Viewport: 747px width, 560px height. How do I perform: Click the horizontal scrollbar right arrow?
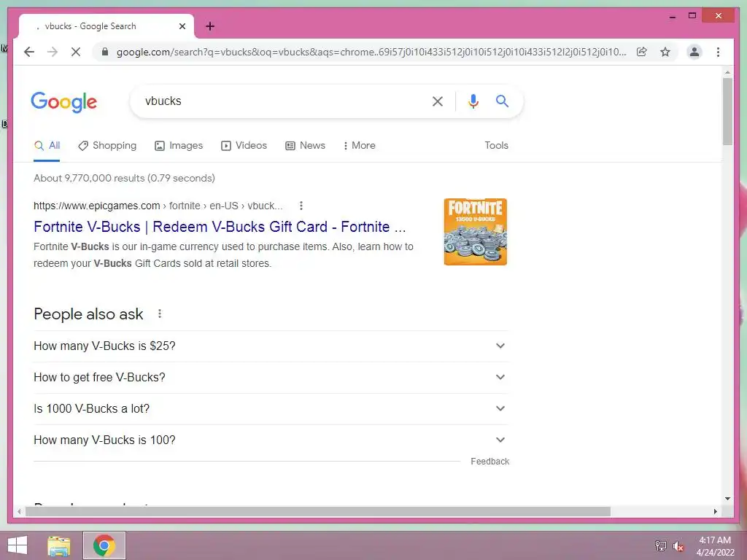click(x=715, y=511)
